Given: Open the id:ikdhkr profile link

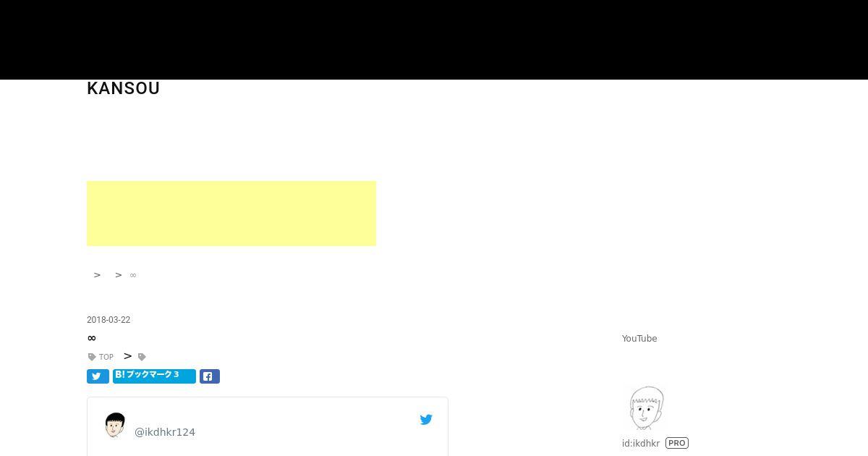Looking at the screenshot, I should (x=641, y=443).
